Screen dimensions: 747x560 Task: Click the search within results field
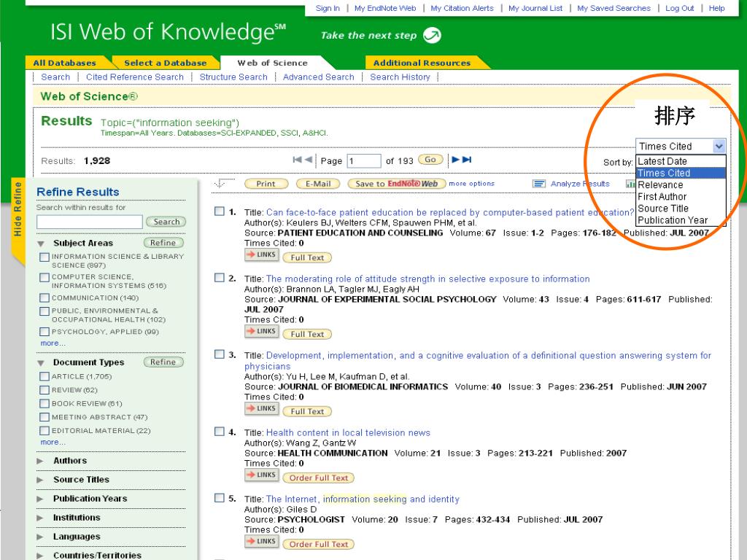click(x=90, y=222)
